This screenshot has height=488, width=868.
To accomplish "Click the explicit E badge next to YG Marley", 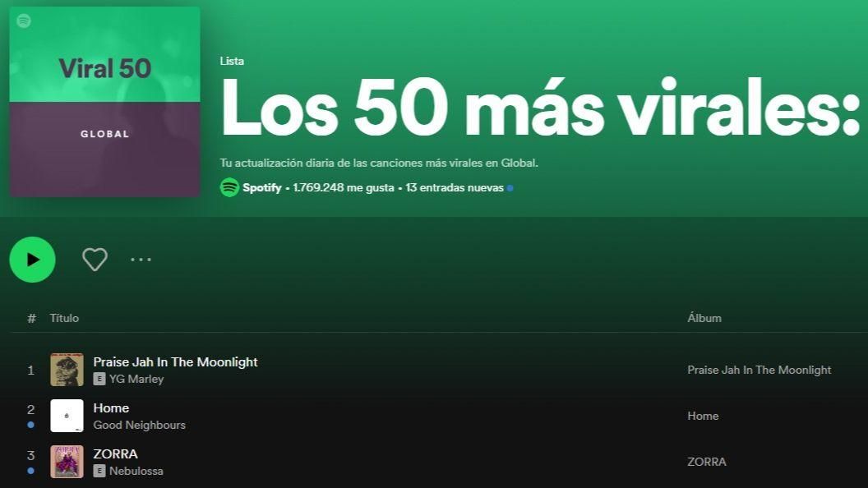I will (x=99, y=379).
